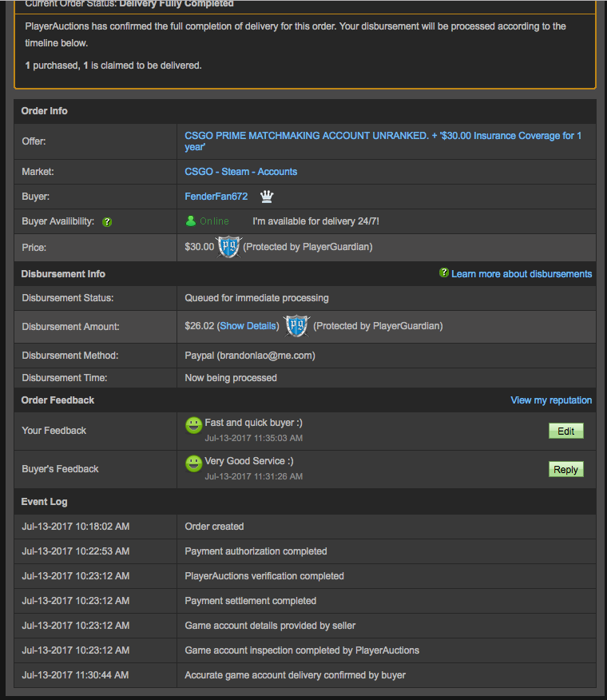Image resolution: width=607 pixels, height=700 pixels.
Task: Open the CSGO - Steam - Accounts market link
Action: click(x=241, y=172)
